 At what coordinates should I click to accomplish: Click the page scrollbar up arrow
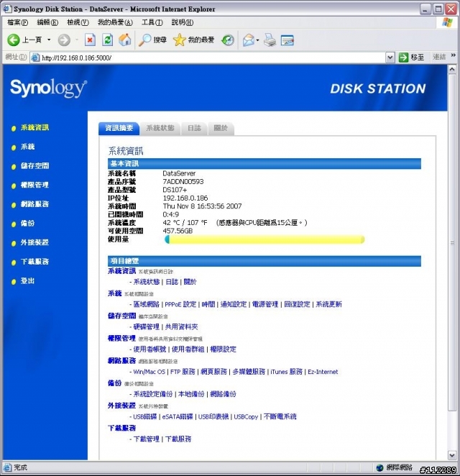pos(452,69)
